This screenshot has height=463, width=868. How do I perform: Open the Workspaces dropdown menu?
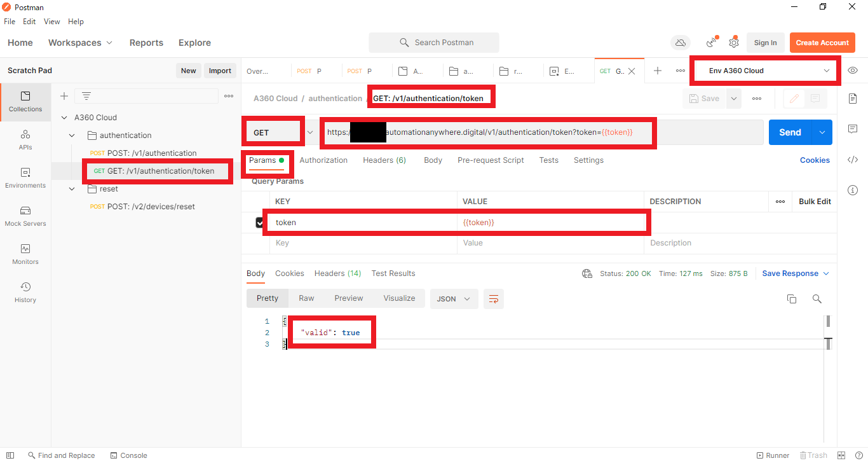(x=81, y=43)
